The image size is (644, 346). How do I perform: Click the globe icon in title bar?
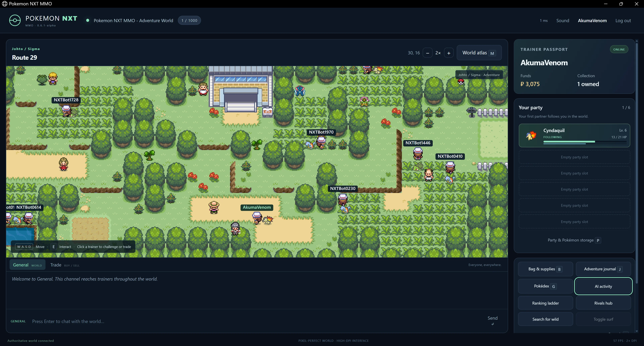[x=5, y=4]
